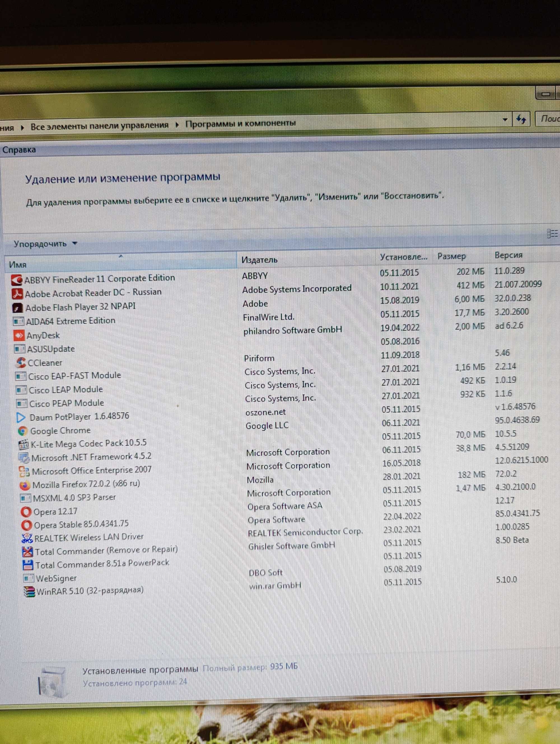Go to Все элементы панели управления breadcrumb
Screen dimensions: 560x744
click(x=99, y=126)
